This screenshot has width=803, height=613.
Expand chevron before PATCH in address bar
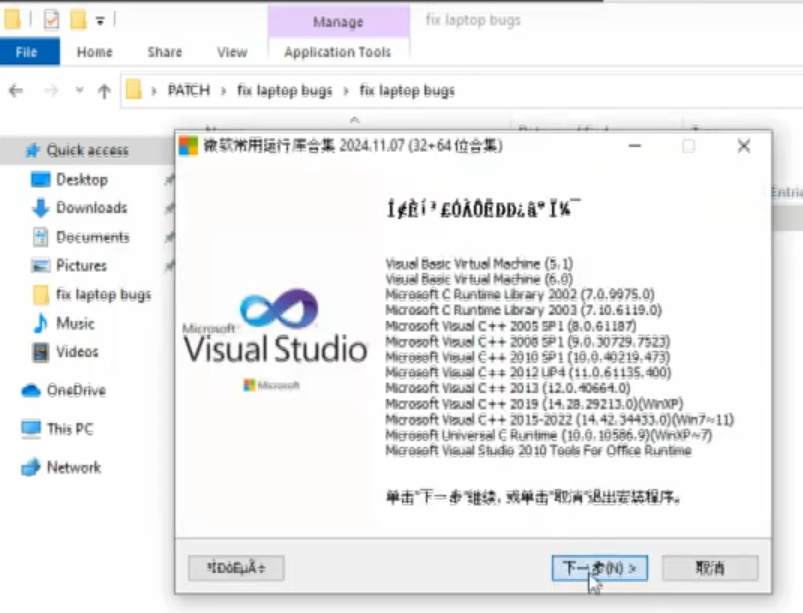tap(154, 91)
